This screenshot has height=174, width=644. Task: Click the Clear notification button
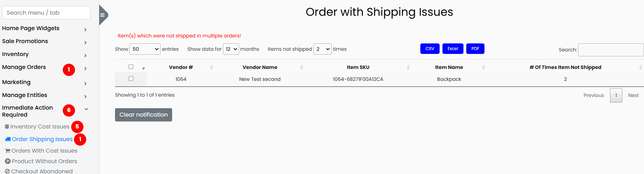(x=143, y=115)
